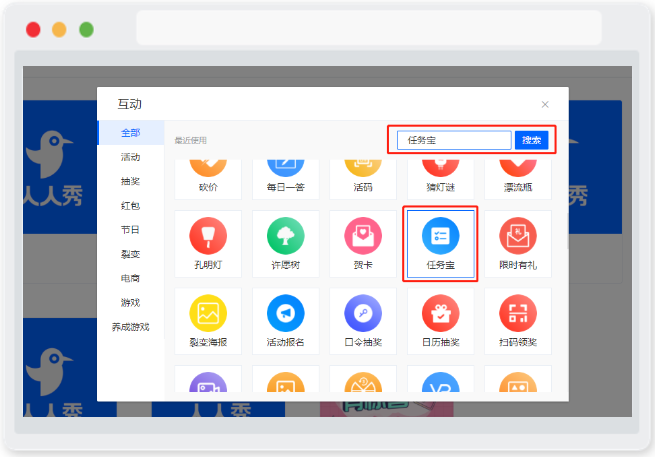This screenshot has width=655, height=457.
Task: Open the 节日 category tab
Action: point(130,230)
